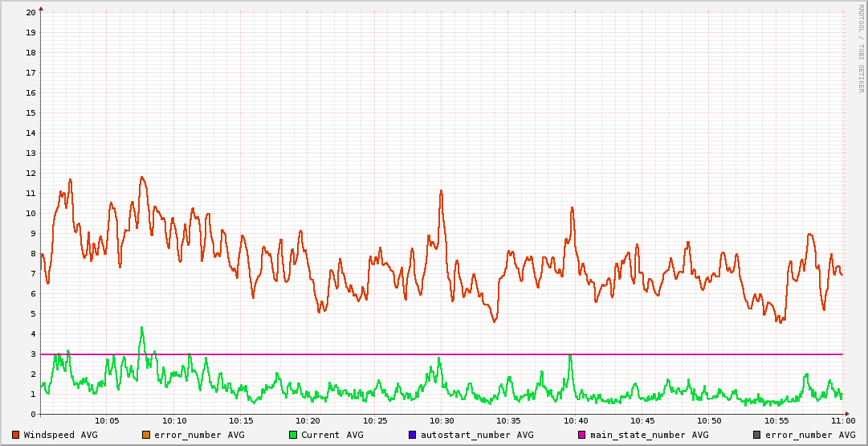Click the gray error_number AVG legend swatch
The height and width of the screenshot is (446, 868).
coord(757,435)
